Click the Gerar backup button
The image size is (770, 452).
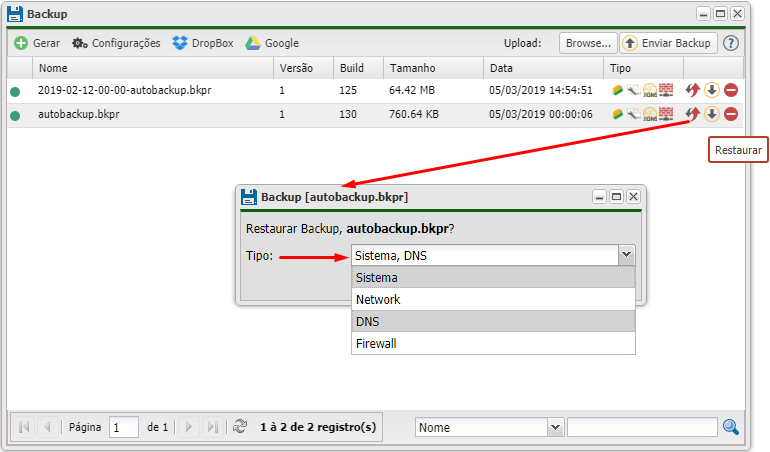(x=37, y=43)
